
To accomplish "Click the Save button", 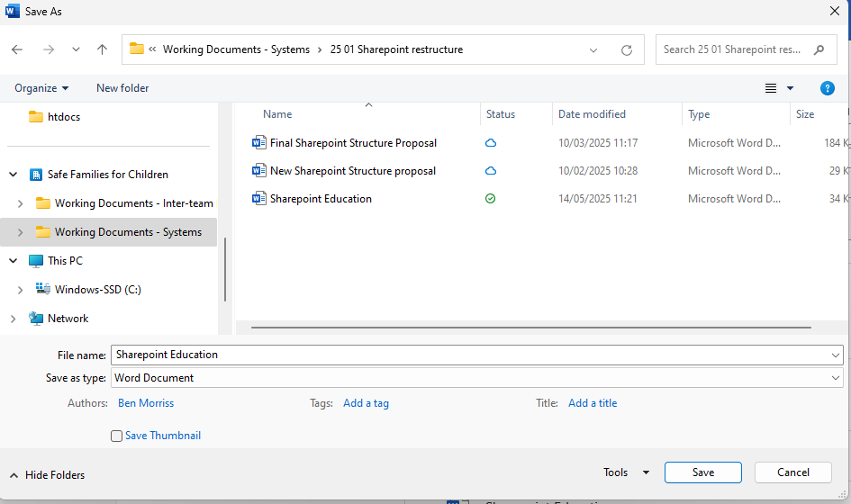I will (702, 472).
